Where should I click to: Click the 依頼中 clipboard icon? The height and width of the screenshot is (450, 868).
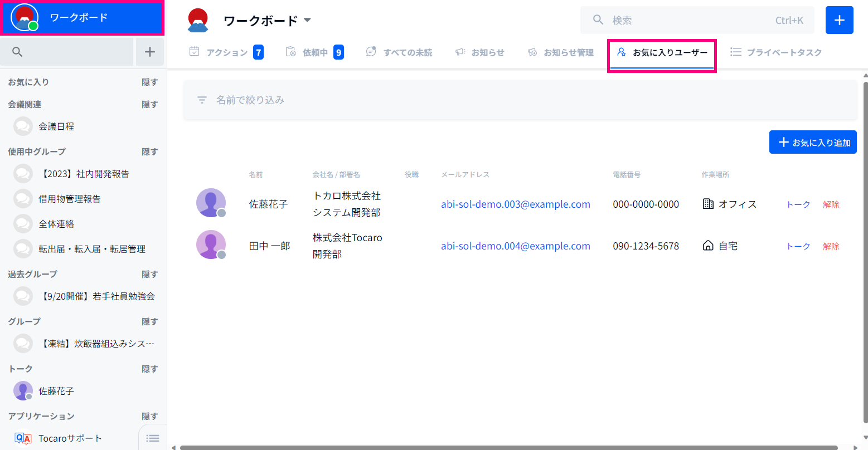(290, 51)
